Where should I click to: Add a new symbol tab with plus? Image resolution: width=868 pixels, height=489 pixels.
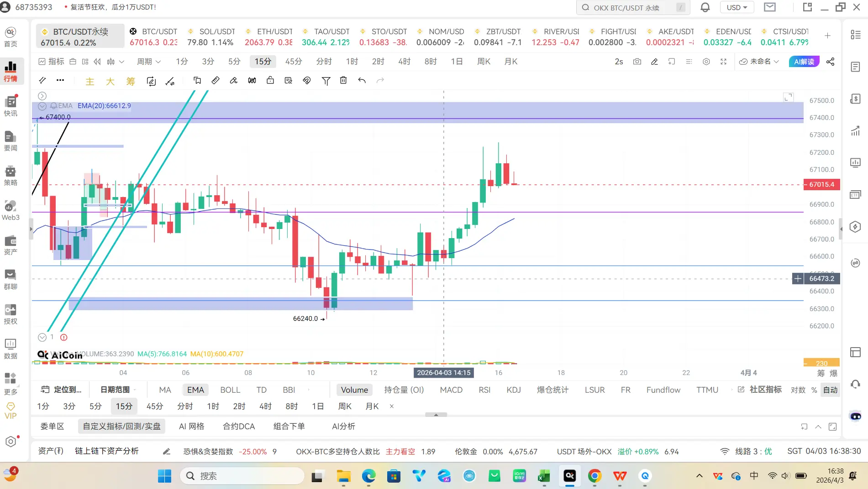[x=827, y=36]
